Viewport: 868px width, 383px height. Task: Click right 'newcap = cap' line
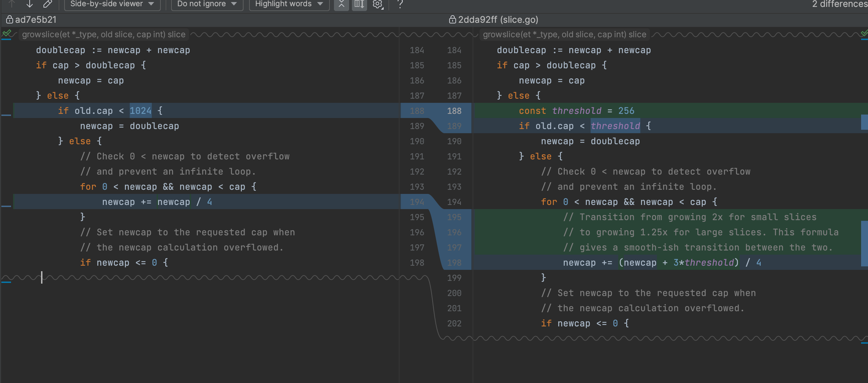(552, 80)
